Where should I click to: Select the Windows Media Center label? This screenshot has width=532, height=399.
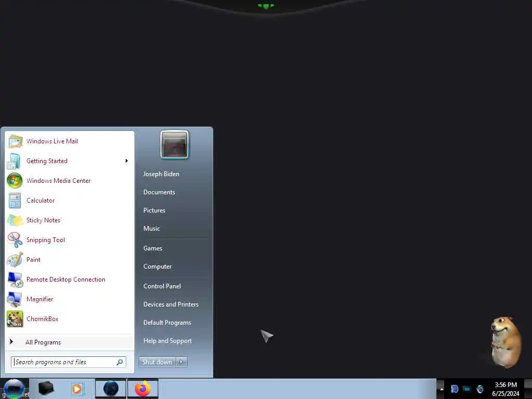point(58,180)
